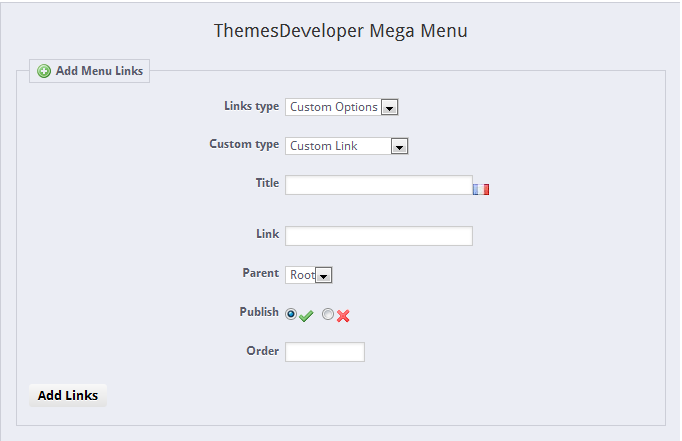
Task: Click the red X unpublish icon
Action: click(x=343, y=316)
